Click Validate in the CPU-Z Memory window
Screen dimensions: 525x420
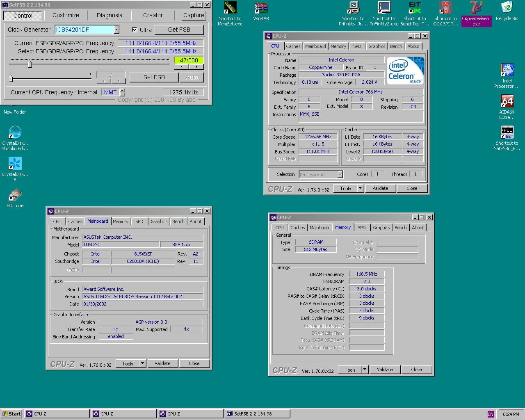coord(385,370)
